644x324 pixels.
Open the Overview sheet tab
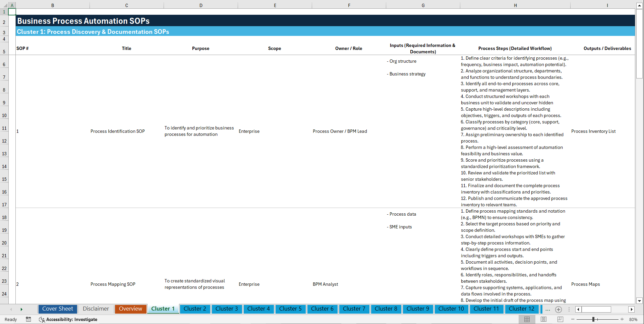[130, 309]
